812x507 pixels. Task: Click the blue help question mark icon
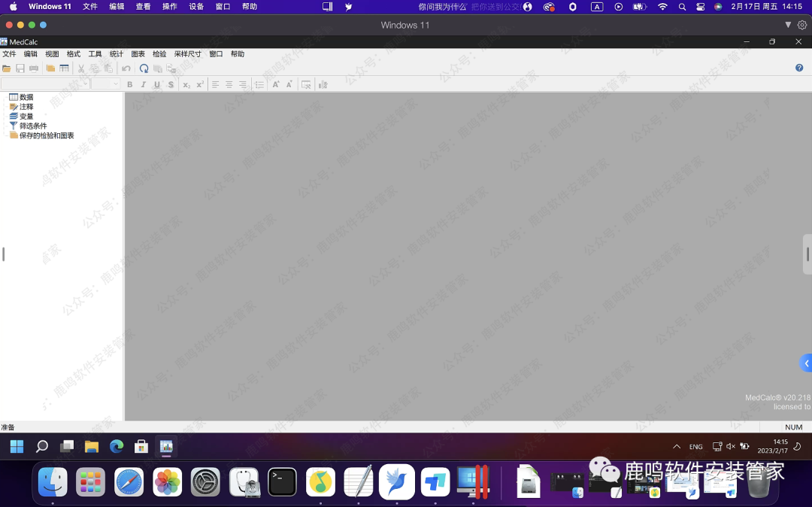point(799,68)
